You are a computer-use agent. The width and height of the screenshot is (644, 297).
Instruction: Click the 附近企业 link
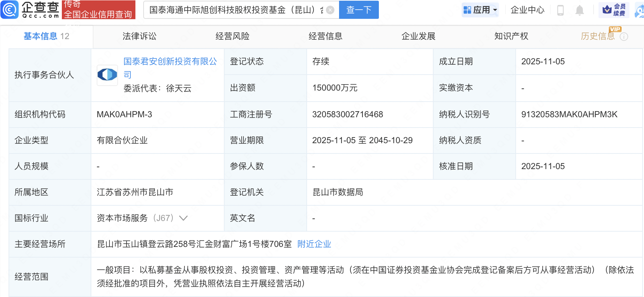pos(314,244)
